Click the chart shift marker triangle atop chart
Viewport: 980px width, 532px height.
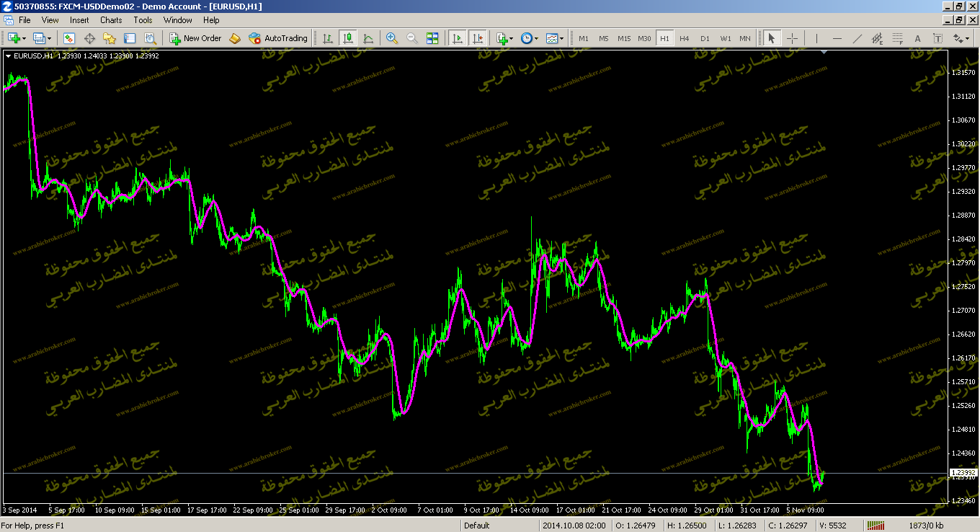824,53
